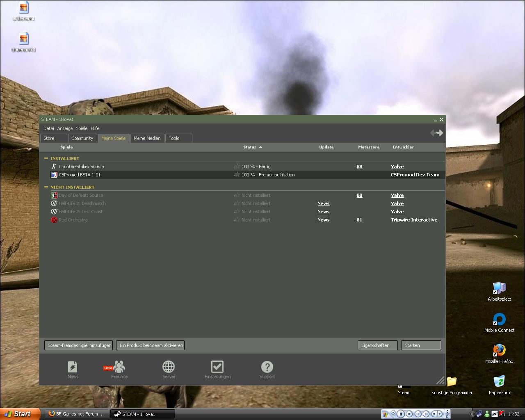This screenshot has width=525, height=420.
Task: Collapse the INSTALLIERT games section
Action: click(x=46, y=158)
